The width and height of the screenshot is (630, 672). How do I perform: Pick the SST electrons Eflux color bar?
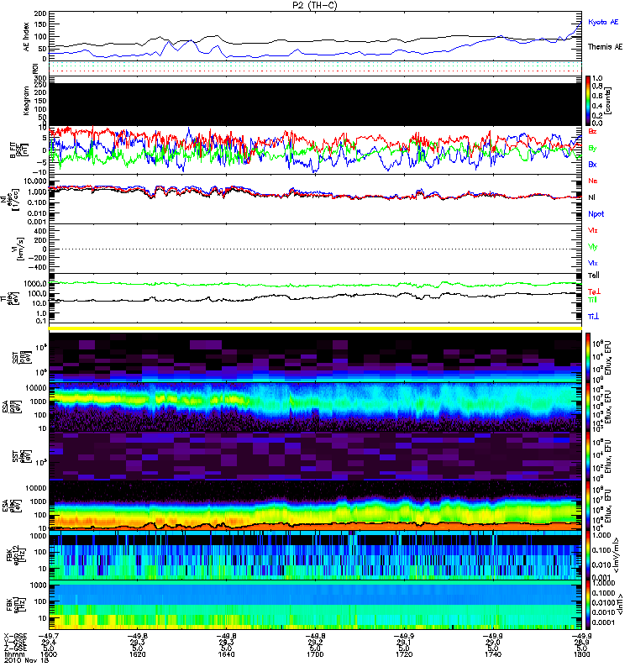(x=588, y=456)
